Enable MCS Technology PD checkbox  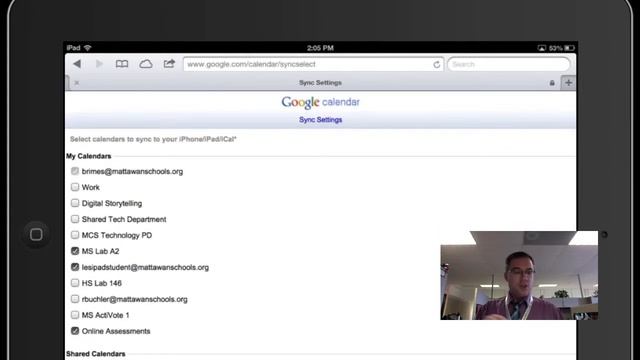click(x=75, y=235)
